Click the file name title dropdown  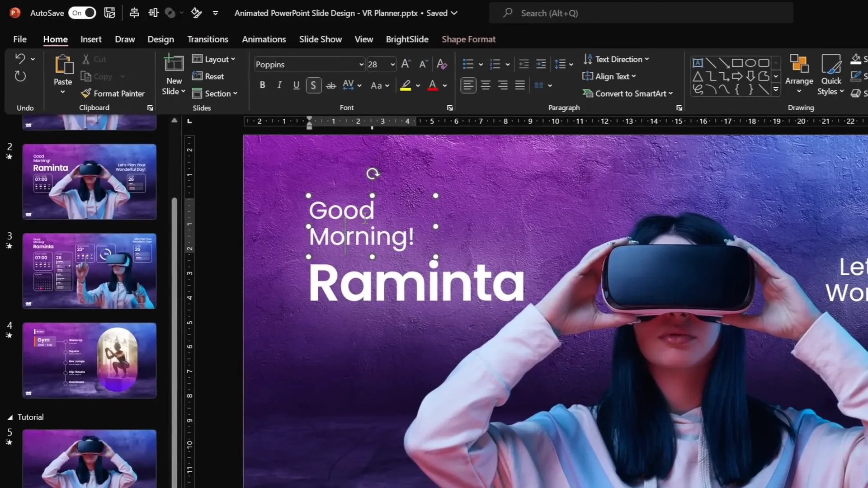tap(454, 13)
